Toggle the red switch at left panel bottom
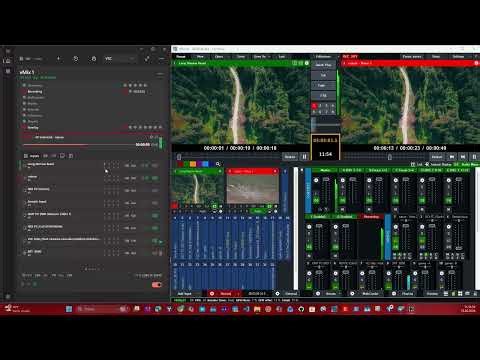 pyautogui.click(x=157, y=285)
